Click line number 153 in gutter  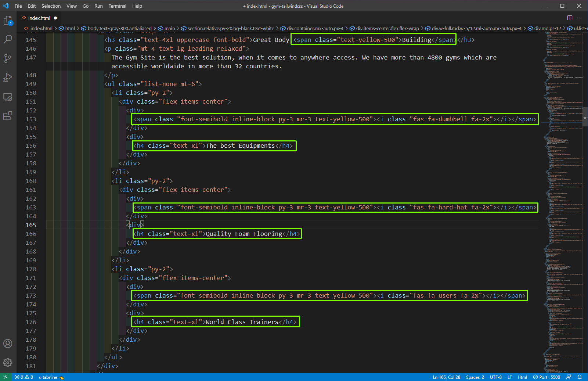point(31,119)
